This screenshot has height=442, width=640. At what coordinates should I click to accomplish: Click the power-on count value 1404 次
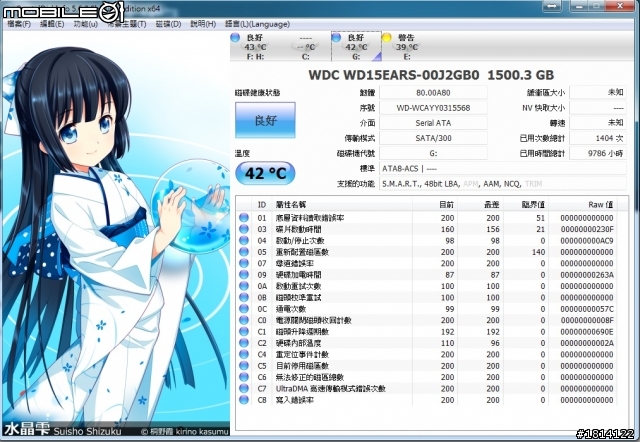[x=598, y=138]
